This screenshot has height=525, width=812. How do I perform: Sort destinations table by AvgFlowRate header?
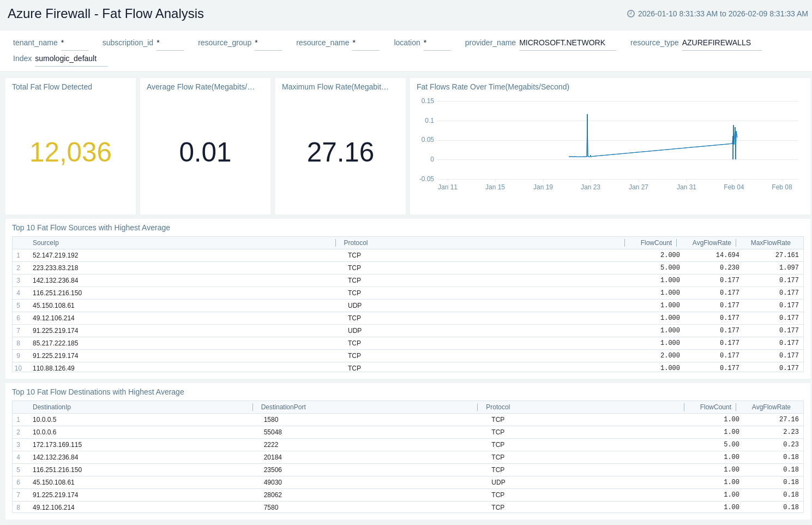coord(771,407)
